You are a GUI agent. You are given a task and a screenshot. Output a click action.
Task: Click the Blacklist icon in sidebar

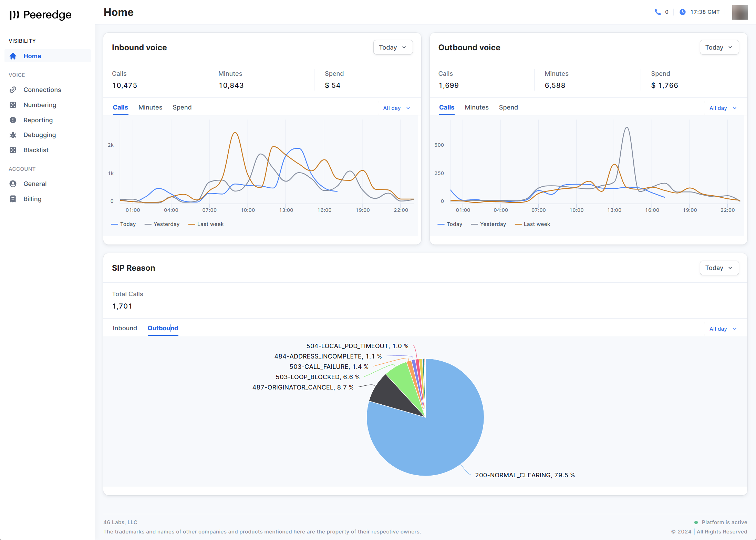13,150
